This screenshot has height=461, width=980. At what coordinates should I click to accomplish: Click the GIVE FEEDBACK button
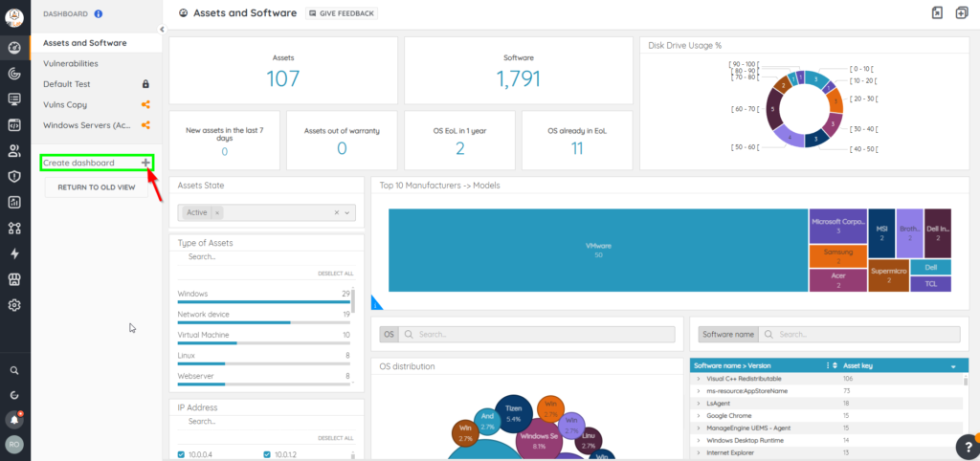coord(342,13)
